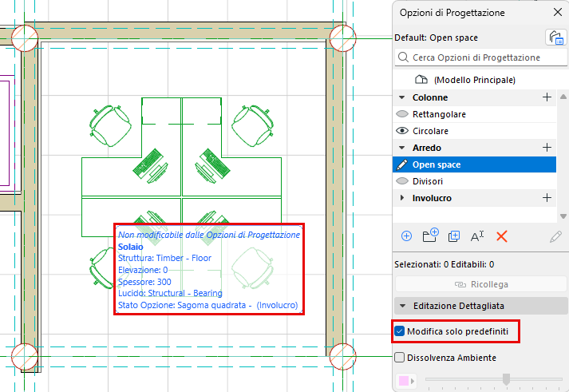Click the new option set folder icon
Image resolution: width=569 pixels, height=392 pixels.
coord(430,236)
